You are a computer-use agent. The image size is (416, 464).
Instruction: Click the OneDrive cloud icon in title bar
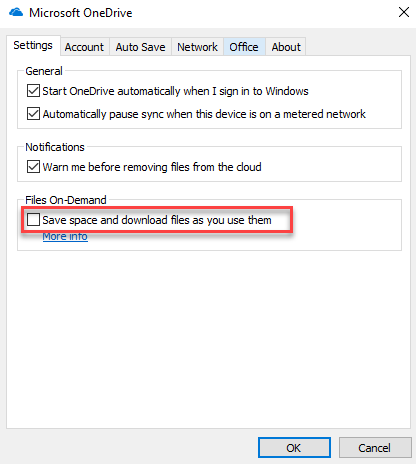coord(16,13)
